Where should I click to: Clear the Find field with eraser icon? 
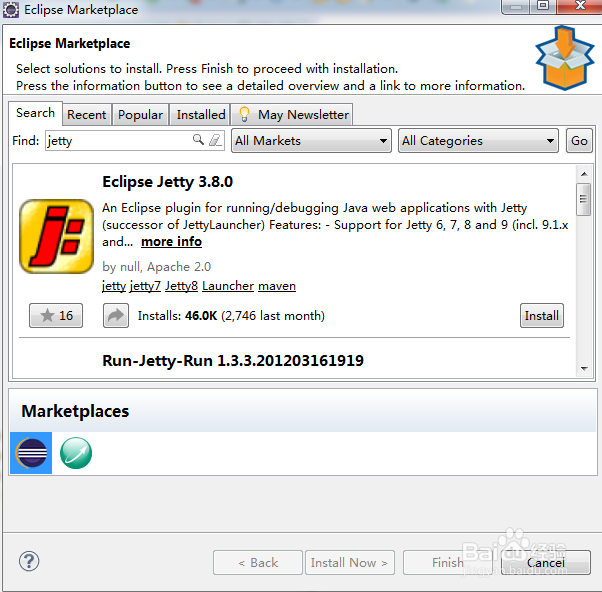[x=215, y=140]
